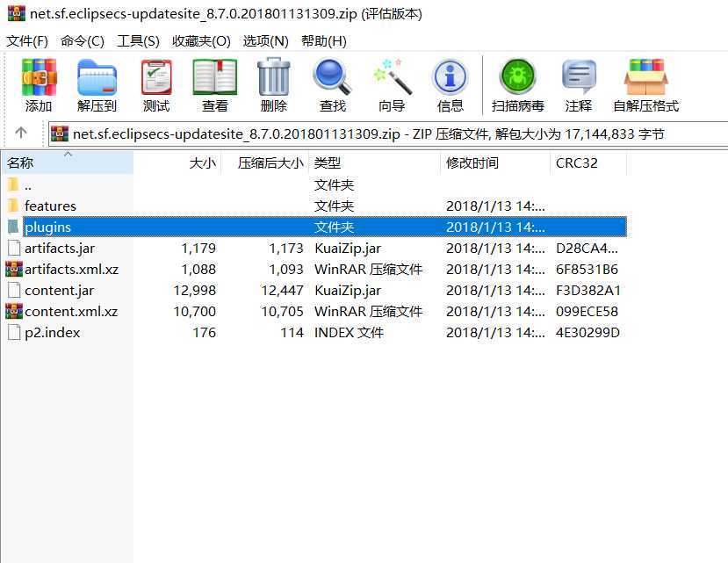Sort by 修改时间 column header
Image resolution: width=728 pixels, height=563 pixels.
495,163
